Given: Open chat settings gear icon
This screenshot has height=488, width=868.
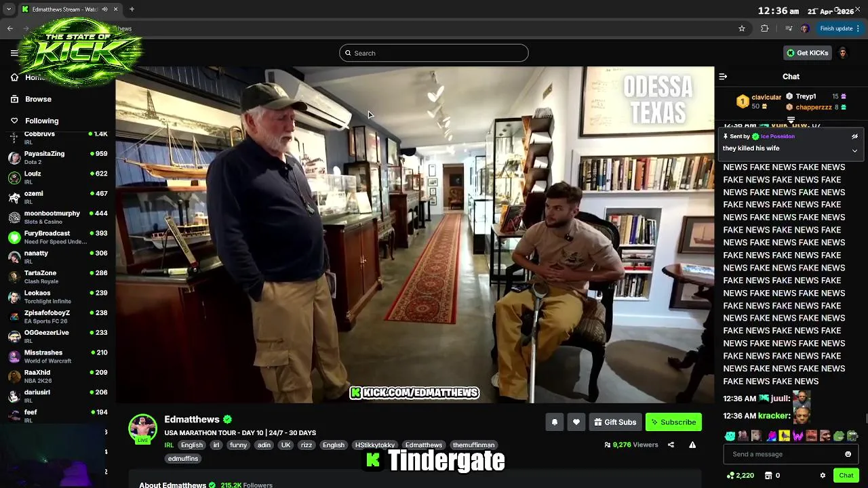Looking at the screenshot, I should pos(823,475).
